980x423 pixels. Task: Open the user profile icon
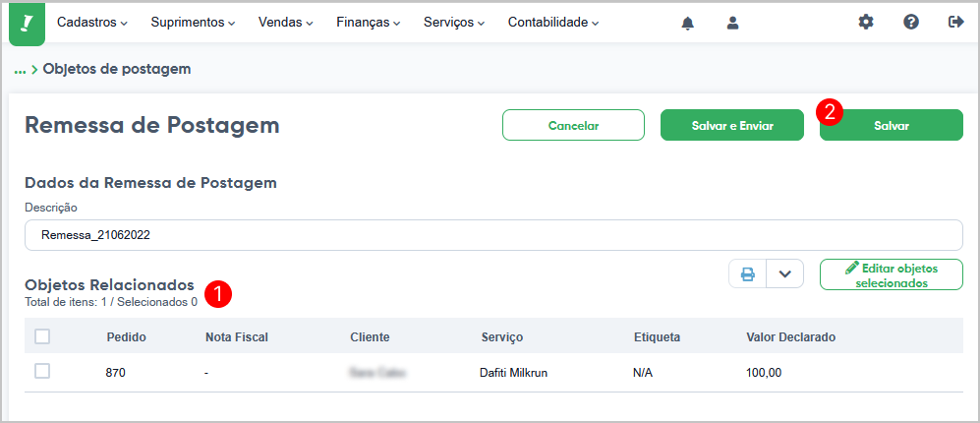[x=733, y=24]
